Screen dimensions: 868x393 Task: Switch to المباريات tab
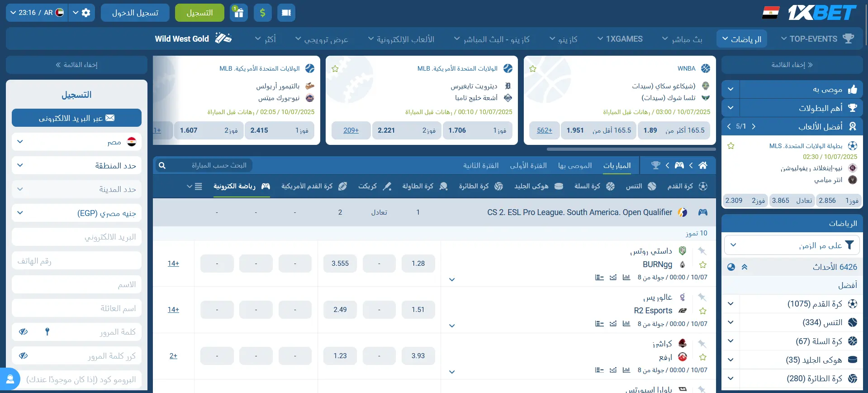click(617, 166)
